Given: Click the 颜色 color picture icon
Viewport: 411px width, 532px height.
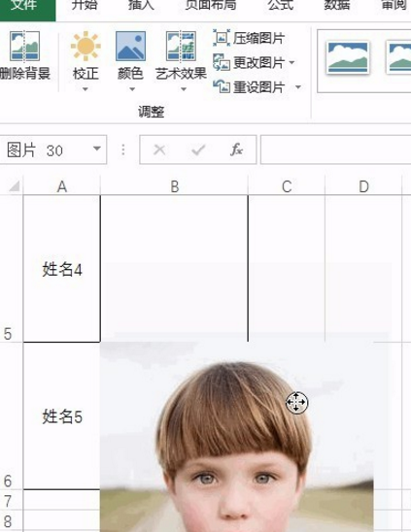Looking at the screenshot, I should 130,47.
